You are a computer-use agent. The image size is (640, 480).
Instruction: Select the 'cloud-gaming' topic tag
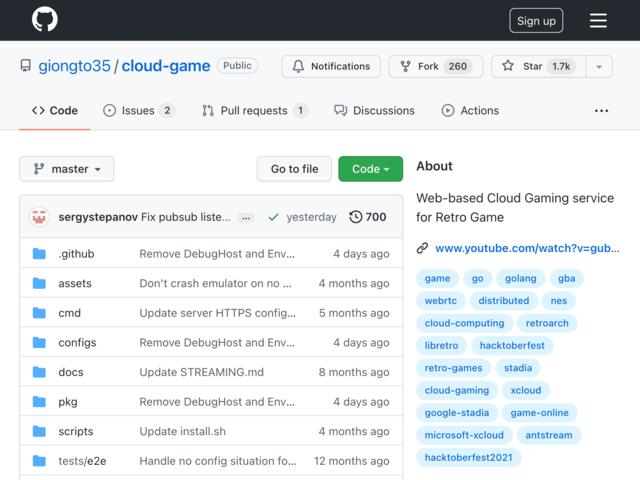tap(457, 391)
